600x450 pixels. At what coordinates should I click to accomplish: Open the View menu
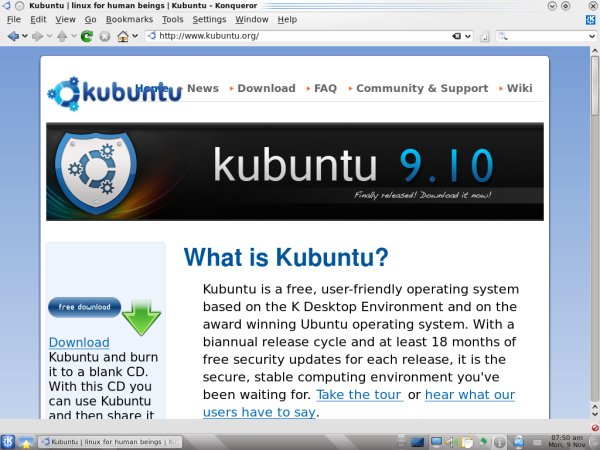(65, 20)
